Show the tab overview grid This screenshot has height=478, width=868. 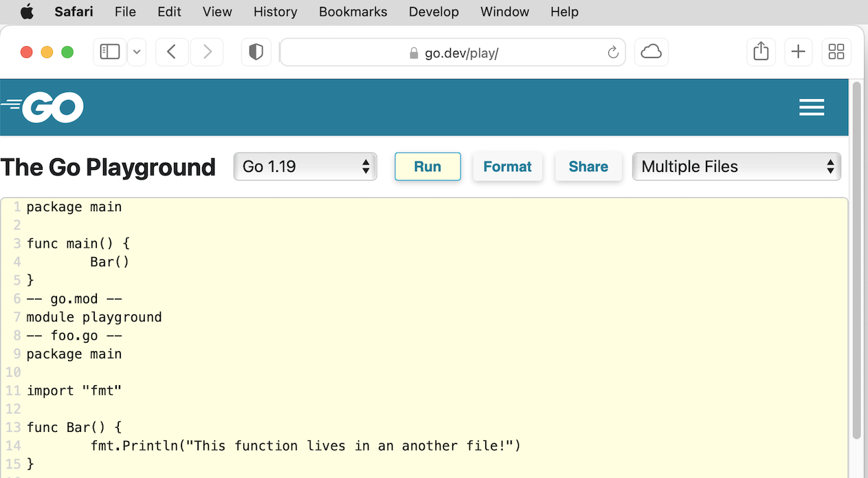pyautogui.click(x=836, y=52)
